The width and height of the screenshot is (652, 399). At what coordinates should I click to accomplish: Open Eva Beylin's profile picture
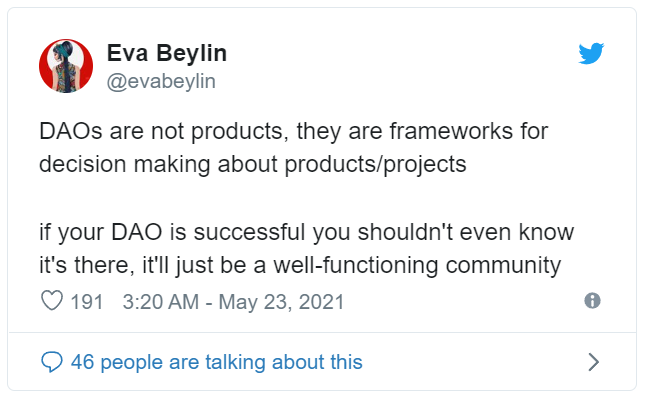point(66,66)
